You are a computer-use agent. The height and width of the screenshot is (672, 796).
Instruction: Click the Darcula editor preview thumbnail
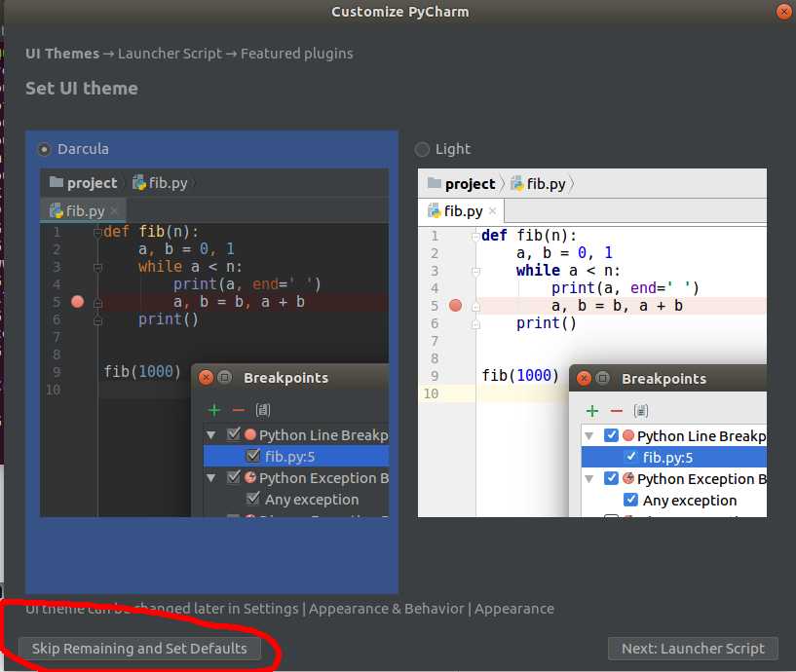[x=214, y=343]
